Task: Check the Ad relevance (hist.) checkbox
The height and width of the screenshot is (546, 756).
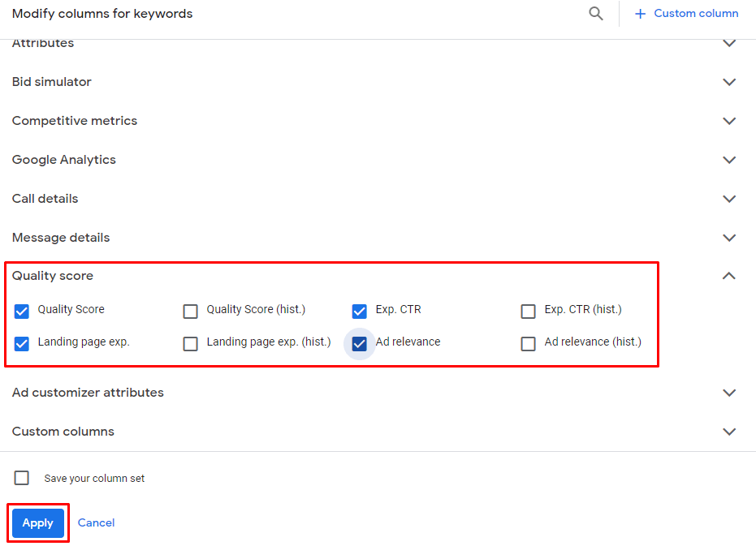Action: (529, 344)
